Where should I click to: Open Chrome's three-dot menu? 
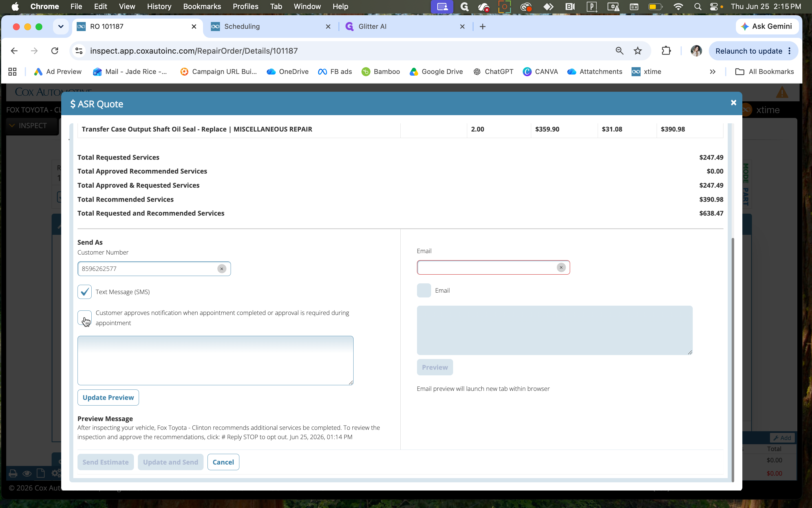coord(789,51)
